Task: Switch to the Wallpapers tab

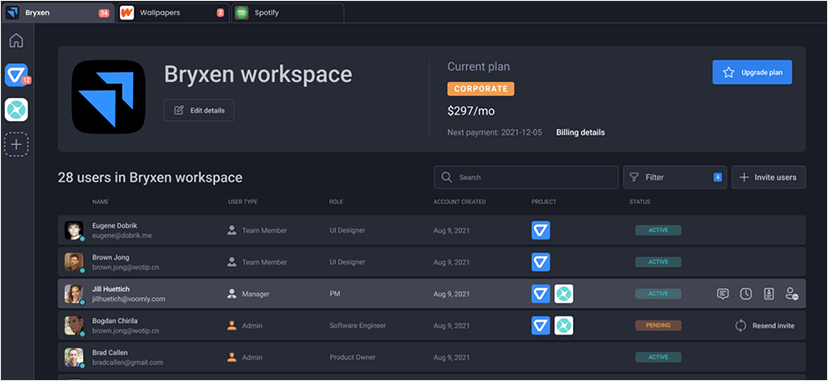Action: pyautogui.click(x=173, y=13)
